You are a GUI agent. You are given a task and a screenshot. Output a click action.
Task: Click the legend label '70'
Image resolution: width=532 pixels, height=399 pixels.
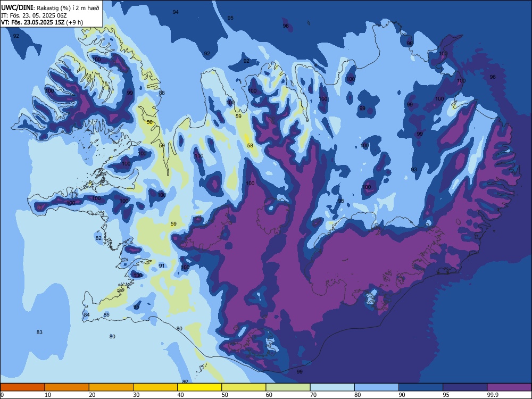pos(313,395)
